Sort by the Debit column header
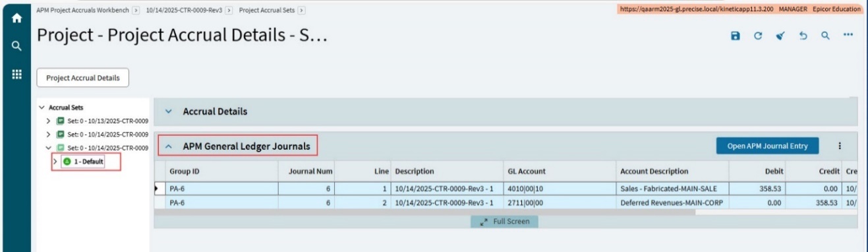 (757, 172)
